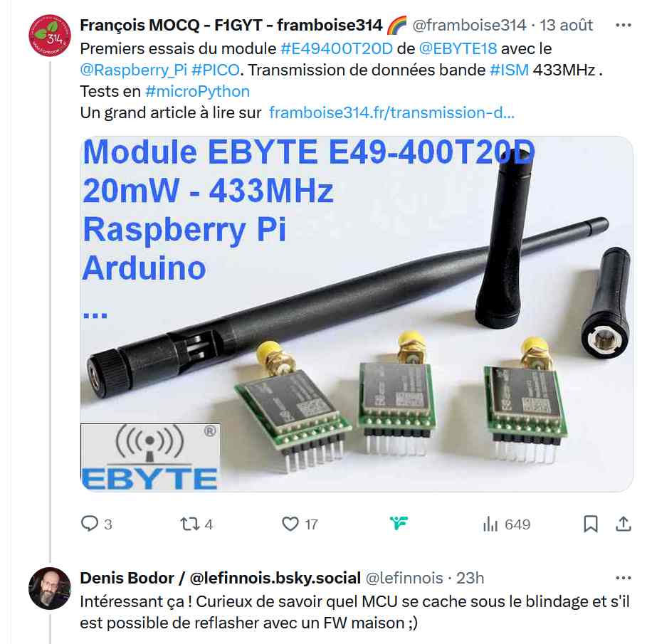Open the framboise314.fr/transmission article link
This screenshot has height=644, width=647.
coord(391,112)
